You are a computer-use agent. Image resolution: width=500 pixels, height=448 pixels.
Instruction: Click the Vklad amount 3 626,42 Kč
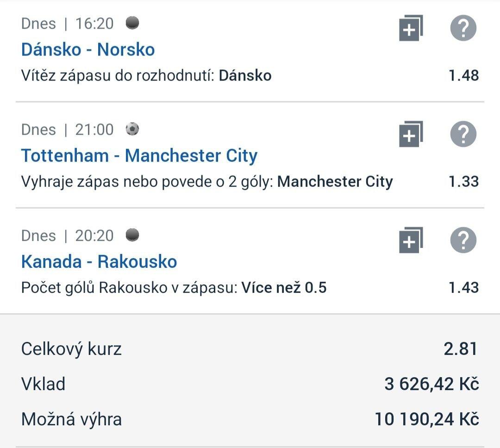click(x=432, y=384)
